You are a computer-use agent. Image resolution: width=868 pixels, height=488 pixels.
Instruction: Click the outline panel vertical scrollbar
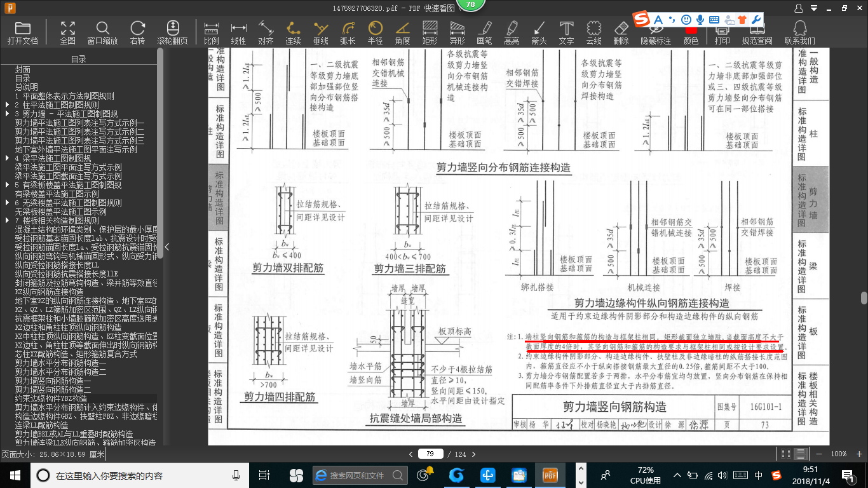[160, 152]
